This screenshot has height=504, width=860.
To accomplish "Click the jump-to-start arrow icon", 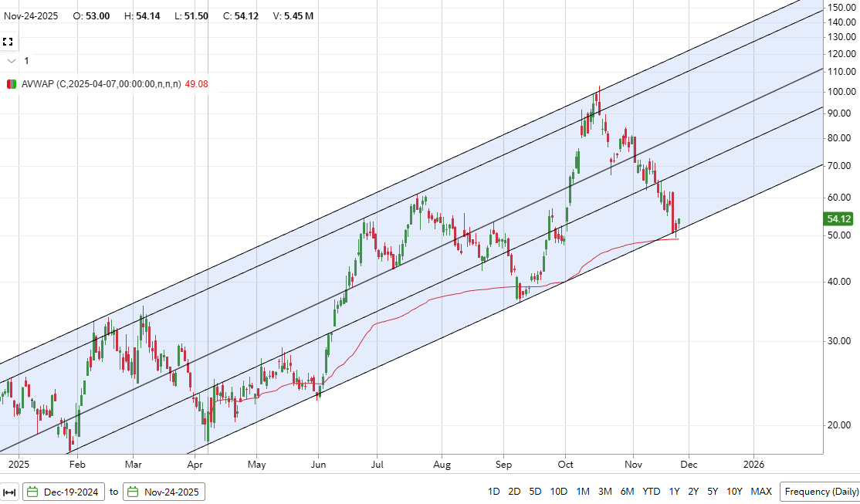I will point(8,492).
